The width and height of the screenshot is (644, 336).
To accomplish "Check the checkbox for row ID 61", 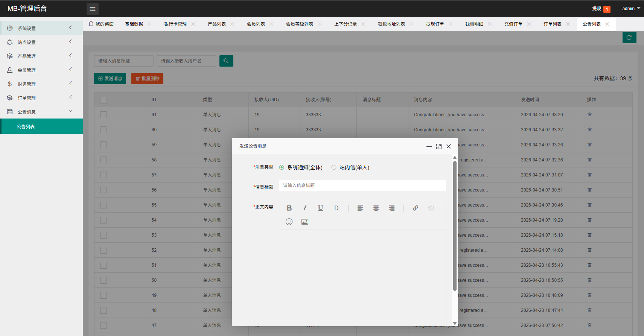I will coord(104,115).
